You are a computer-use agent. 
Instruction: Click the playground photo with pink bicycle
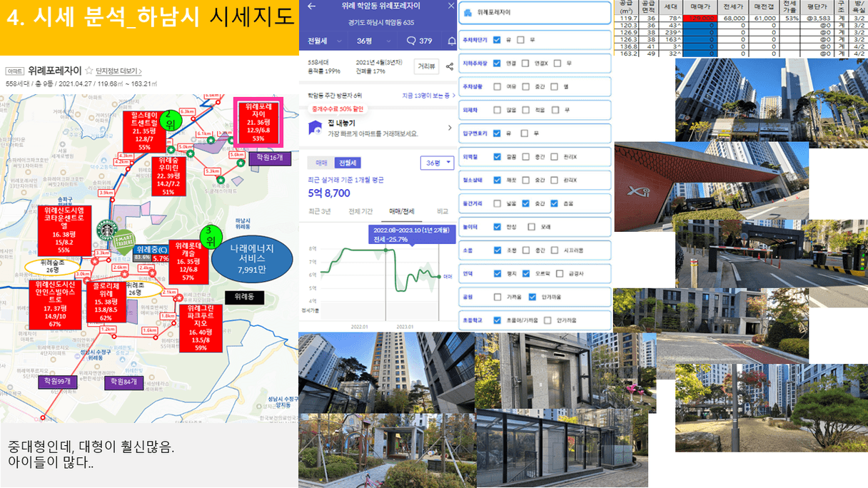[x=387, y=450]
